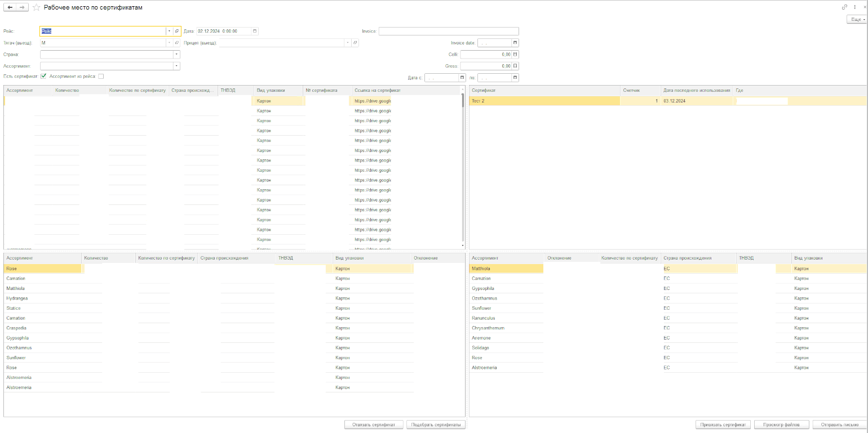This screenshot has width=868, height=433.
Task: Expand the Рейс dropdown list
Action: [169, 32]
